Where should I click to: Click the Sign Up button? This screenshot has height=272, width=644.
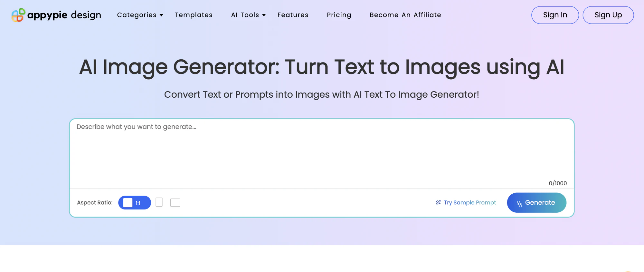[x=608, y=15]
